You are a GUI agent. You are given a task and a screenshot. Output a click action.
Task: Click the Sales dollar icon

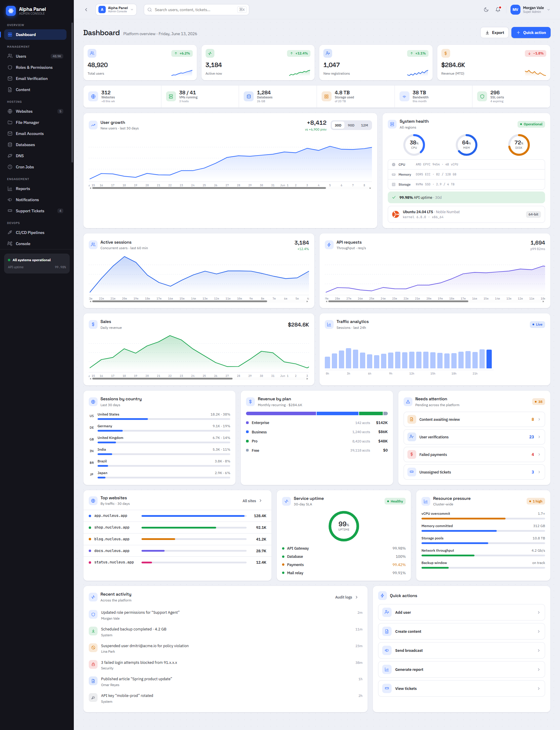[93, 324]
